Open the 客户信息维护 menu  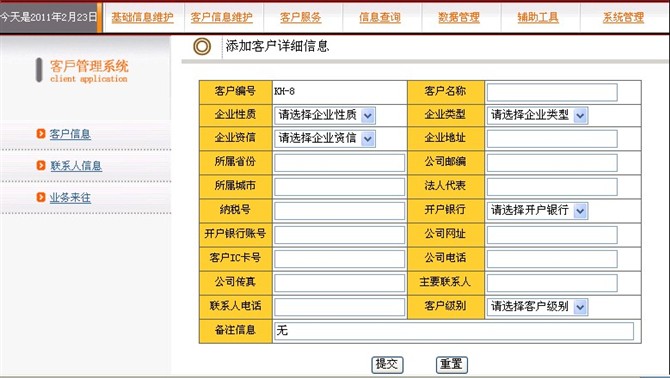(222, 18)
